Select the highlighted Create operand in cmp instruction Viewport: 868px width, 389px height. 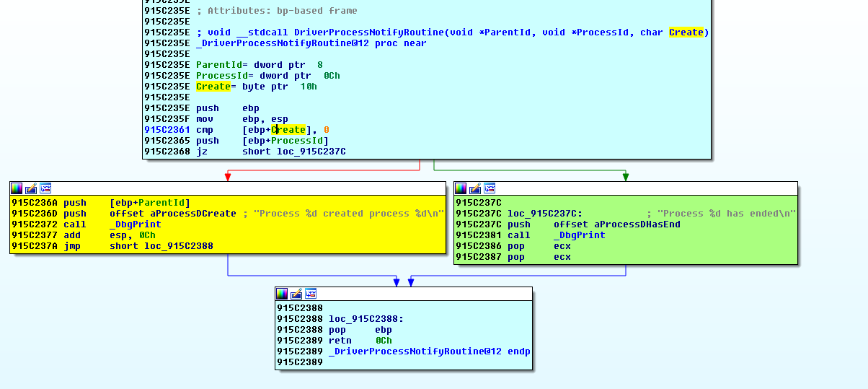pyautogui.click(x=288, y=130)
